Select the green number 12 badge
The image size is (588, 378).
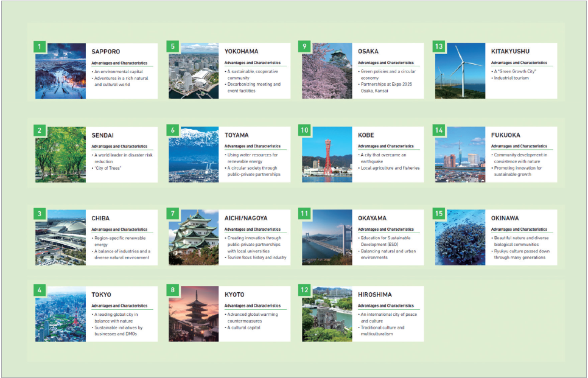click(x=306, y=290)
